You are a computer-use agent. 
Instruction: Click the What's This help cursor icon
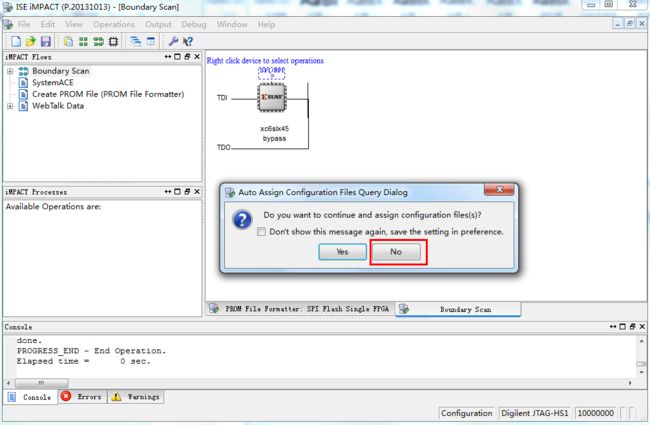188,41
